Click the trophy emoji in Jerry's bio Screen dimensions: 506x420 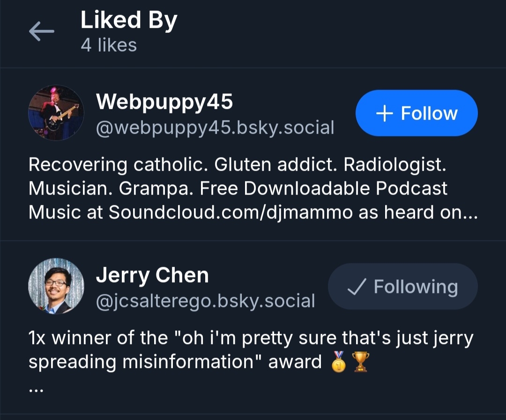[361, 362]
